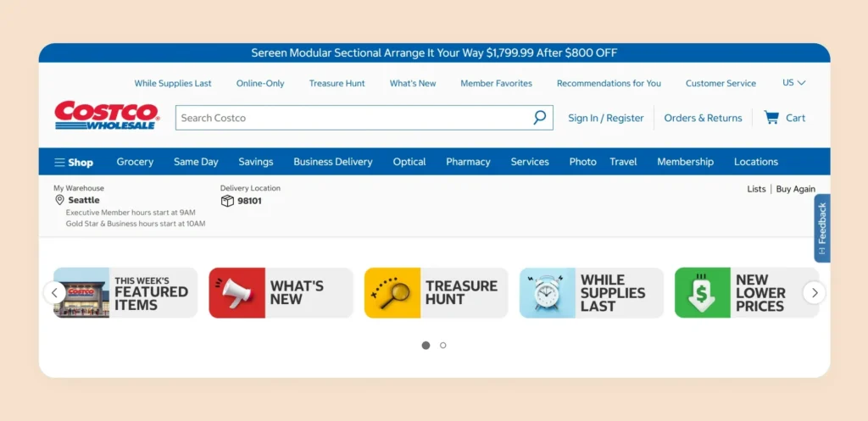Click the Treasure Hunt magnifier image
This screenshot has width=868, height=421.
click(x=392, y=292)
